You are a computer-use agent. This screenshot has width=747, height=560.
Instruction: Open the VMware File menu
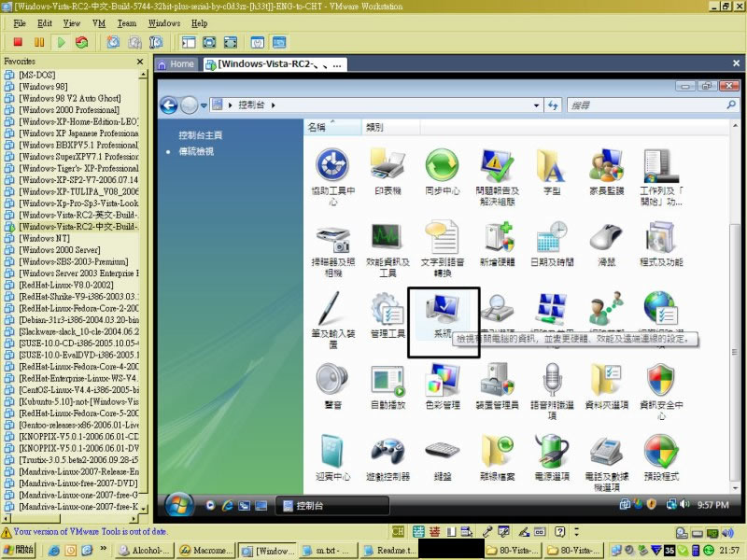[20, 23]
